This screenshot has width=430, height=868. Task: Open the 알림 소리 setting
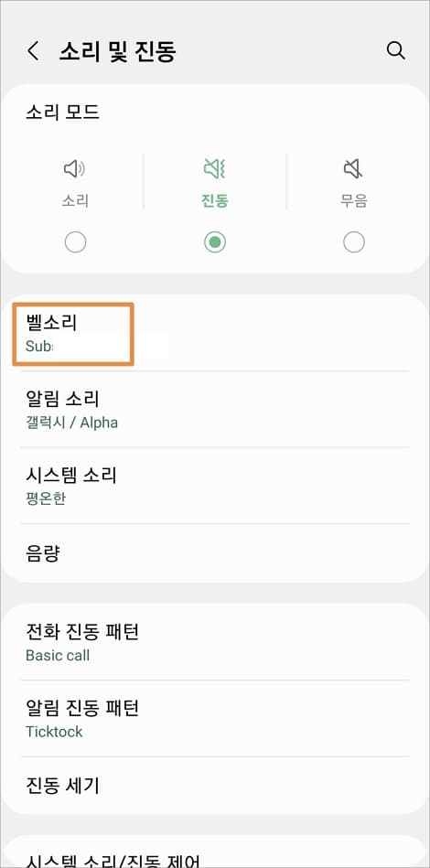point(215,410)
